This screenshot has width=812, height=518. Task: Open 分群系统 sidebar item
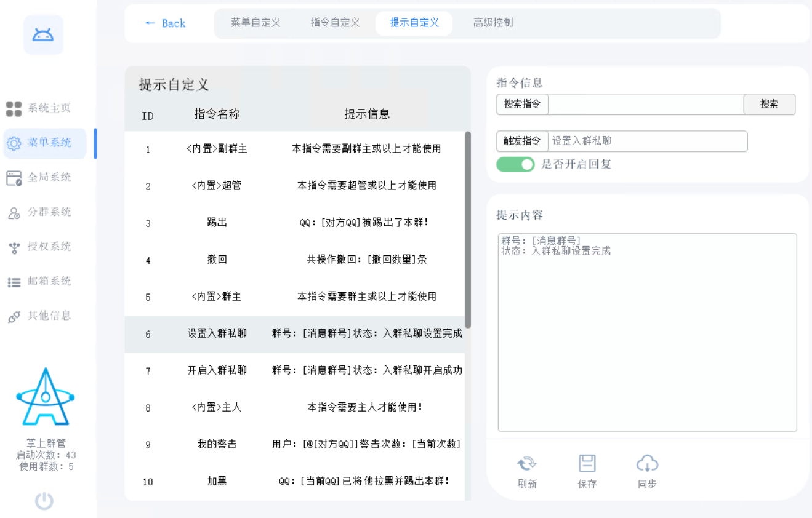38,212
